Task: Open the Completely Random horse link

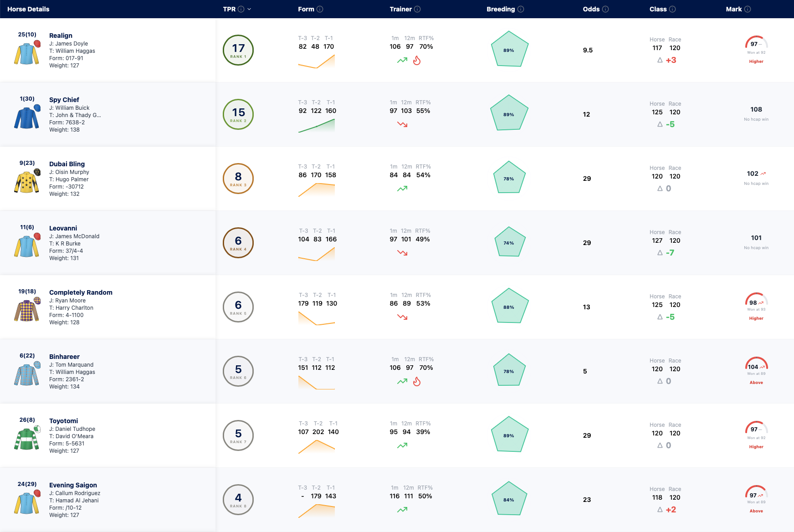Action: point(81,292)
